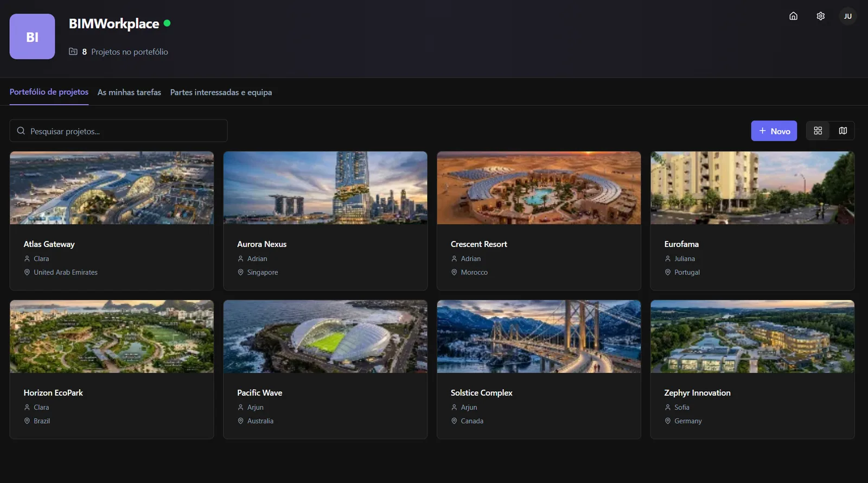Click the BI workspace logo tile
The width and height of the screenshot is (868, 483).
pos(32,36)
